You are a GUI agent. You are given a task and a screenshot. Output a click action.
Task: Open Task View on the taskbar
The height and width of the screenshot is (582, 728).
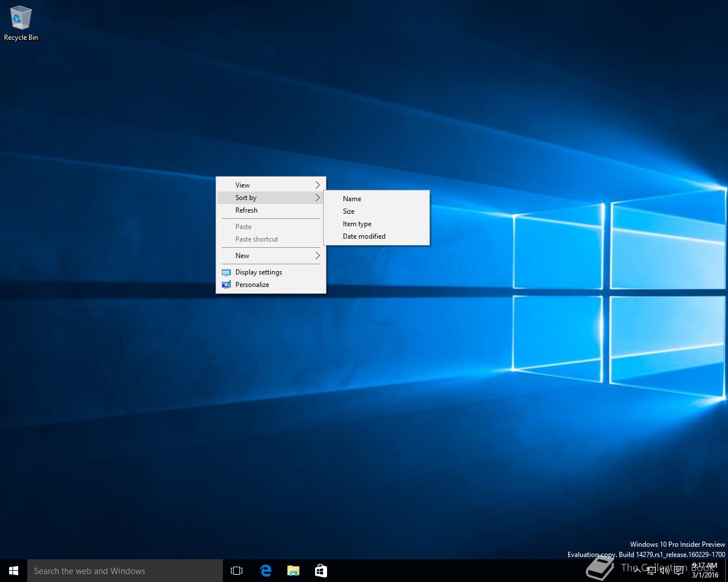click(x=237, y=571)
